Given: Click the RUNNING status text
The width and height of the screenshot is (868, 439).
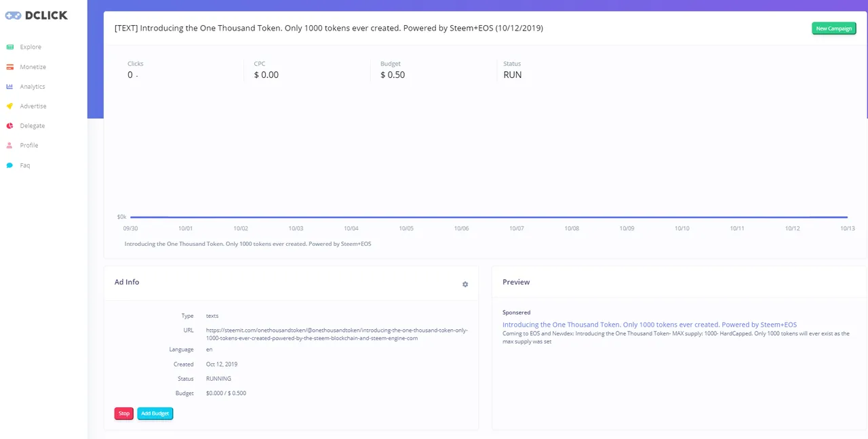Looking at the screenshot, I should [x=218, y=379].
